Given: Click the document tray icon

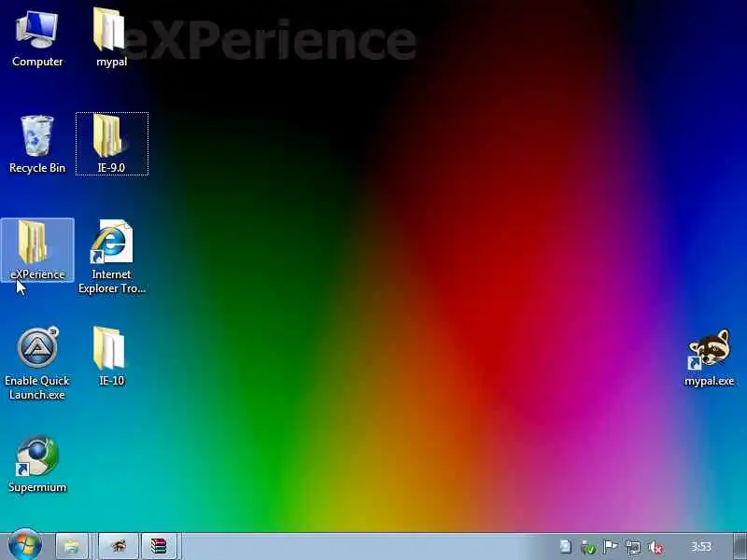Looking at the screenshot, I should (566, 547).
